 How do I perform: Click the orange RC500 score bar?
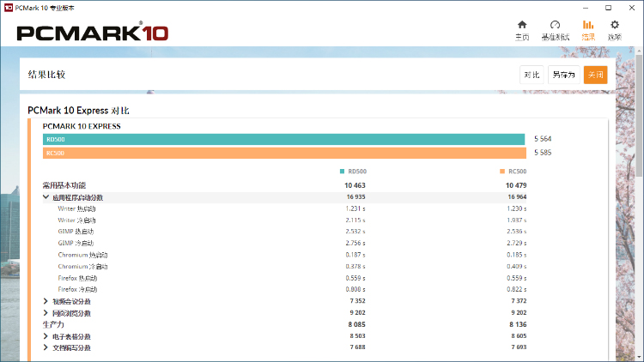point(284,153)
